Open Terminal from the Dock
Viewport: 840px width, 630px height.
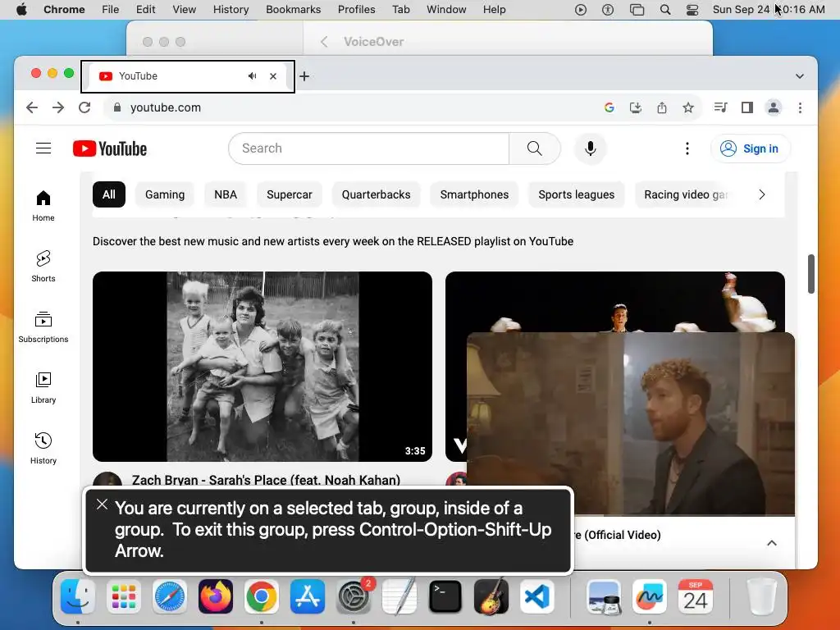coord(445,596)
